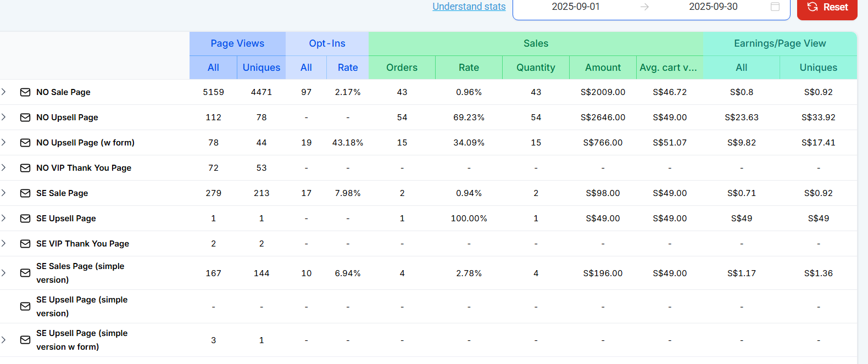
Task: Expand the NO Sale Page row
Action: 4,92
